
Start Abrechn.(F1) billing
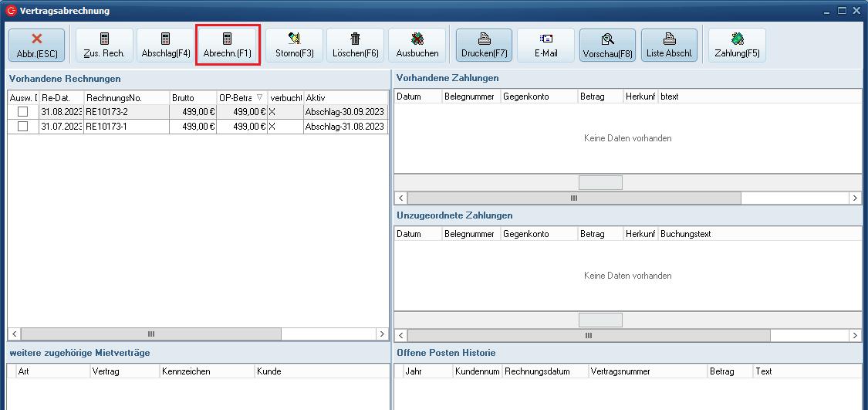pos(228,45)
